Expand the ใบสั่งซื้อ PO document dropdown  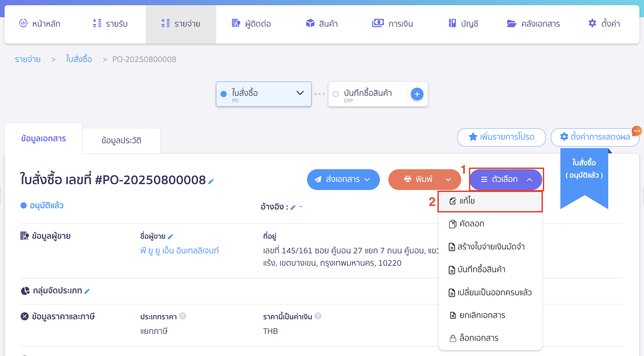pos(300,93)
